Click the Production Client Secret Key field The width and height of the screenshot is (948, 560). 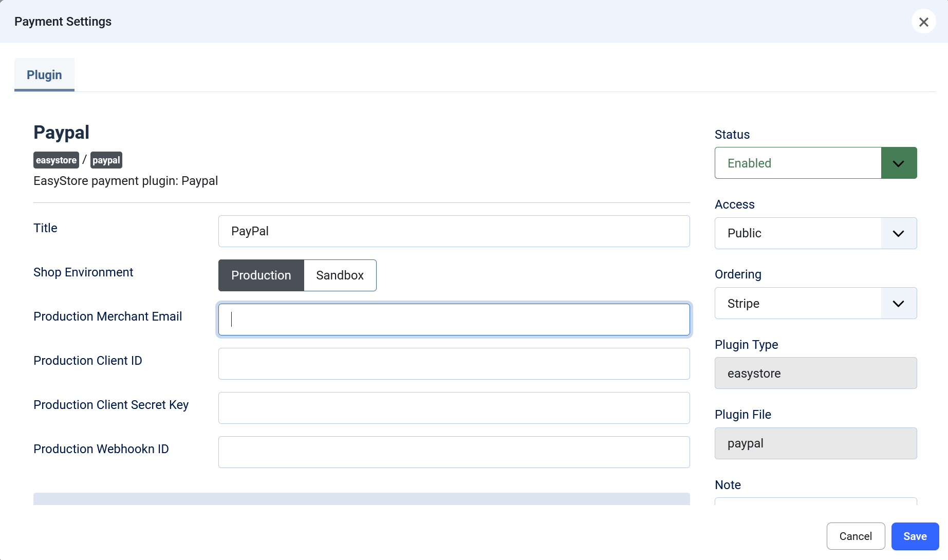click(x=454, y=408)
